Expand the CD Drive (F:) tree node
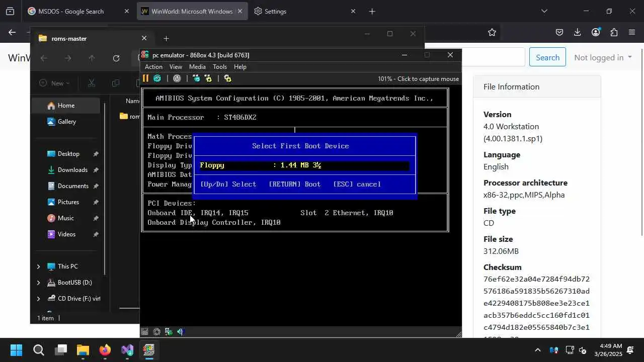Image resolution: width=644 pixels, height=362 pixels. tap(38, 299)
